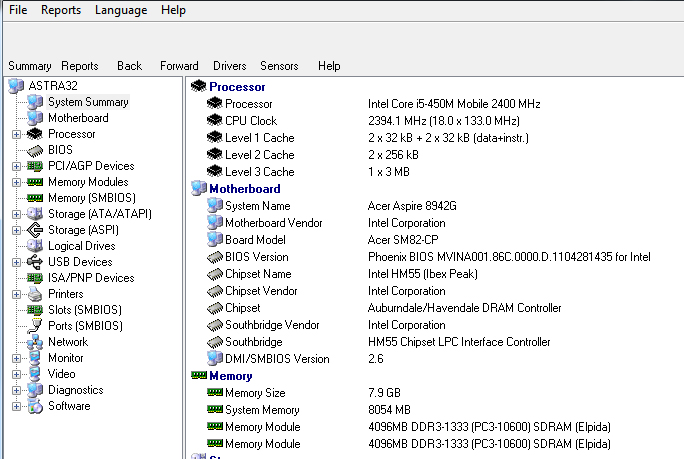Go Back using the toolbar
The width and height of the screenshot is (684, 459).
click(130, 66)
